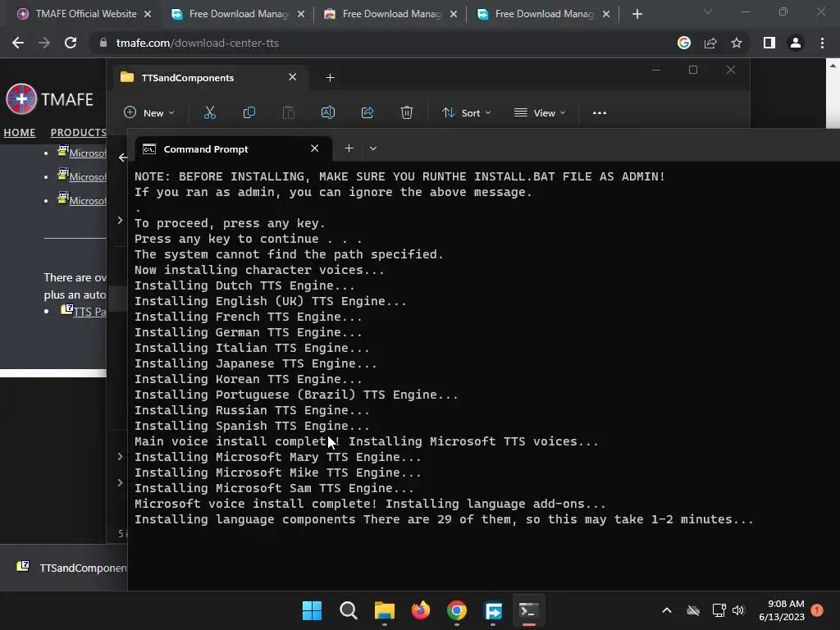Click the Delete trash icon in File Explorer
Viewport: 840px width, 630px height.
(x=407, y=112)
